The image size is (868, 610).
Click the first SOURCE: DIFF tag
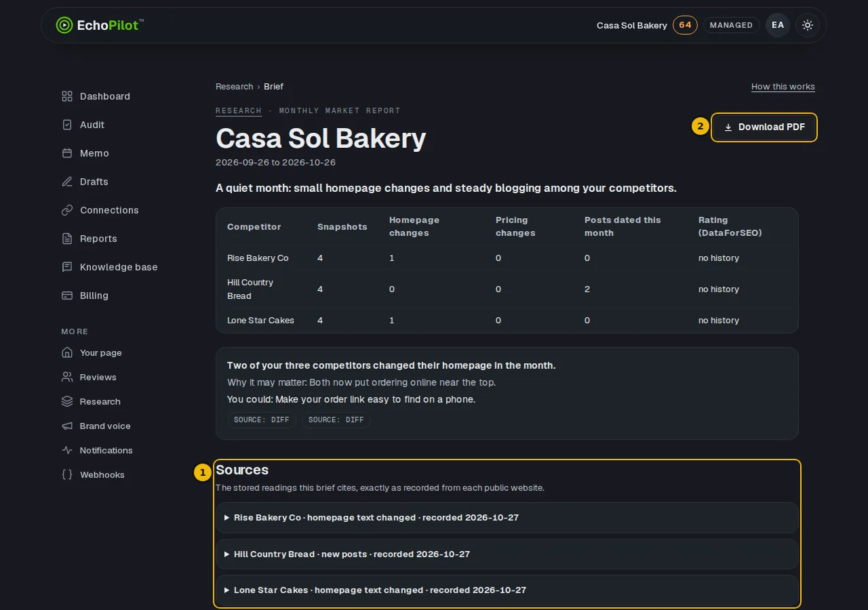[x=262, y=420]
